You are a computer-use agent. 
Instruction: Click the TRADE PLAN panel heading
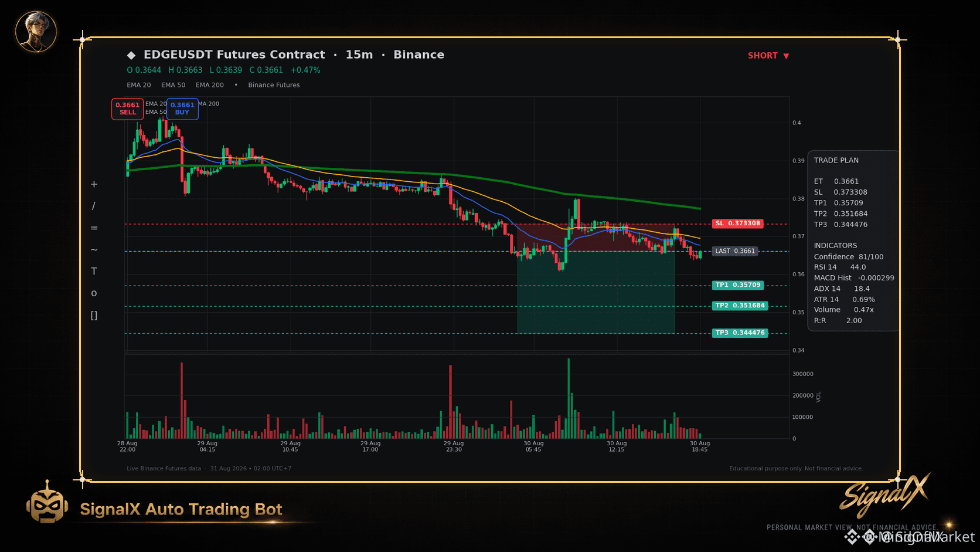click(836, 160)
